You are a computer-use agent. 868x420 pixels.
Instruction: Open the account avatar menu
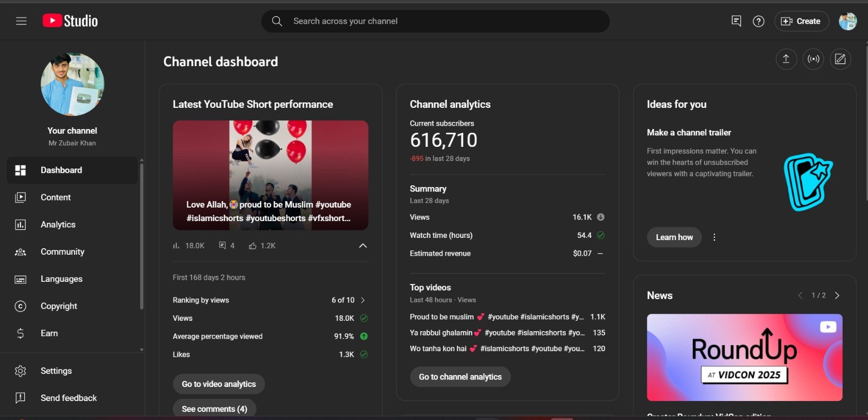coord(847,21)
